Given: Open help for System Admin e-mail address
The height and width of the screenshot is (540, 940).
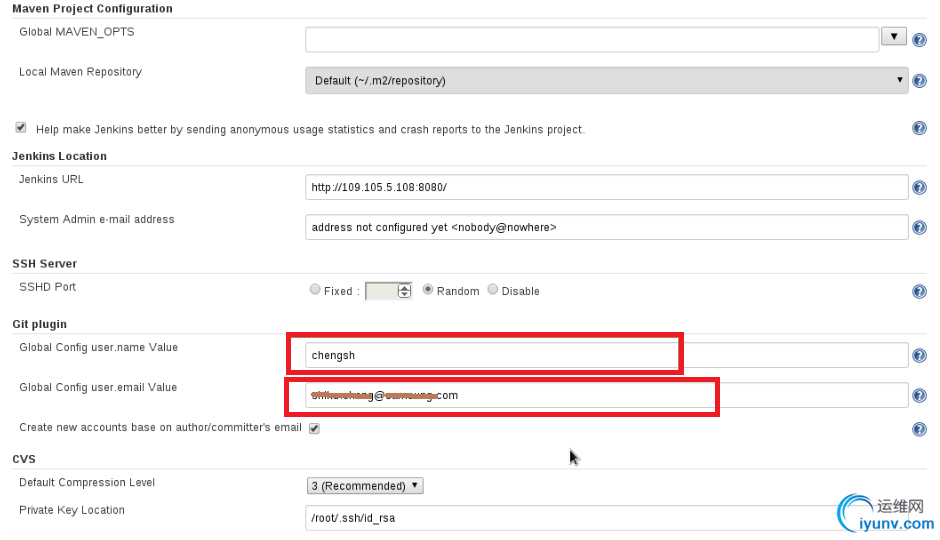Looking at the screenshot, I should coord(919,228).
